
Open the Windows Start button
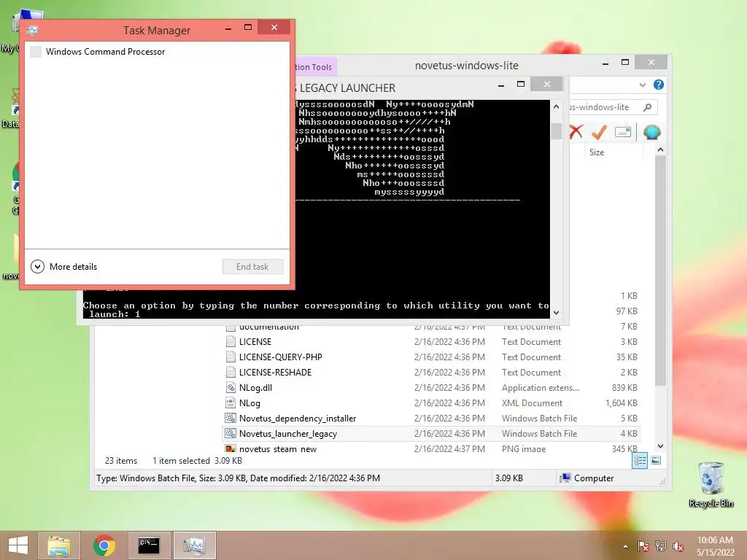pyautogui.click(x=18, y=545)
